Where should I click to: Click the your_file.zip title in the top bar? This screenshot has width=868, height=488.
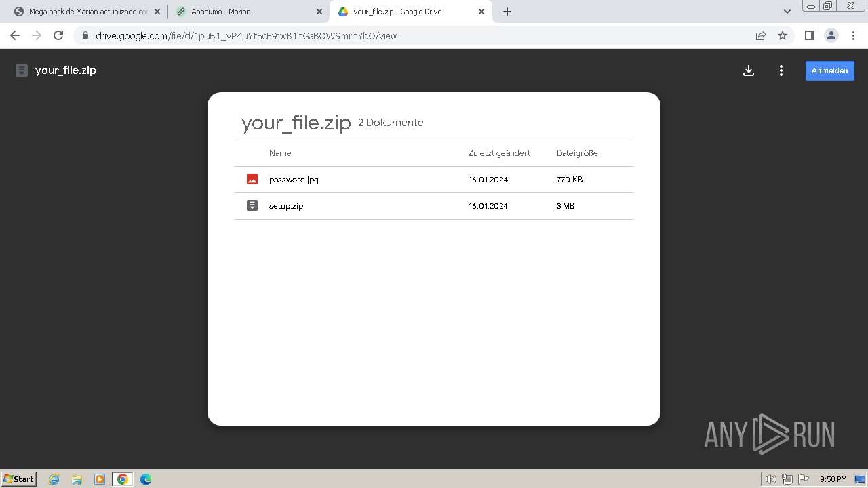66,70
